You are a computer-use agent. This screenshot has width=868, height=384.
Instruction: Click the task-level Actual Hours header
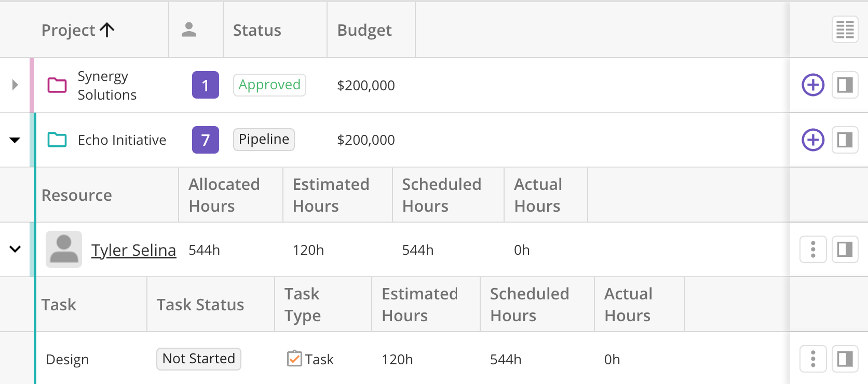click(628, 305)
